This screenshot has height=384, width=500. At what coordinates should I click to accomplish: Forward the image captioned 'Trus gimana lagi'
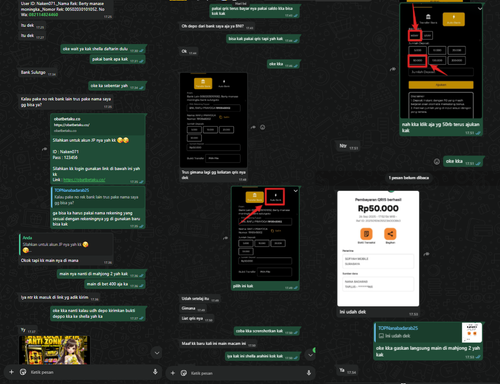[253, 127]
